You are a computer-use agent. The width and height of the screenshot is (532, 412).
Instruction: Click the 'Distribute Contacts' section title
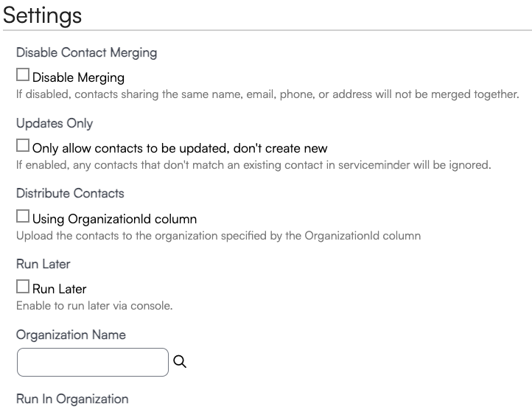70,194
